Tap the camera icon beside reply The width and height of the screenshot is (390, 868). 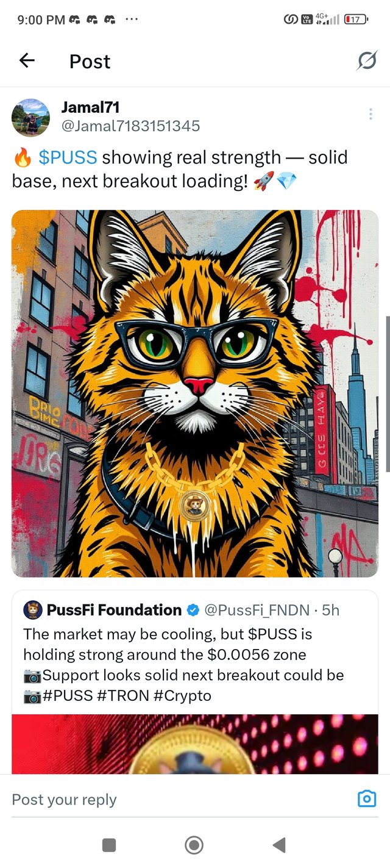tap(366, 798)
